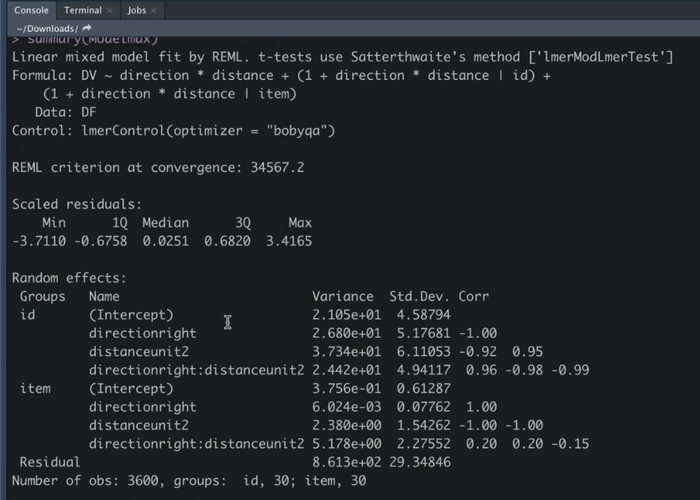Open the Terminal tab
The height and width of the screenshot is (500, 700).
[x=82, y=10]
